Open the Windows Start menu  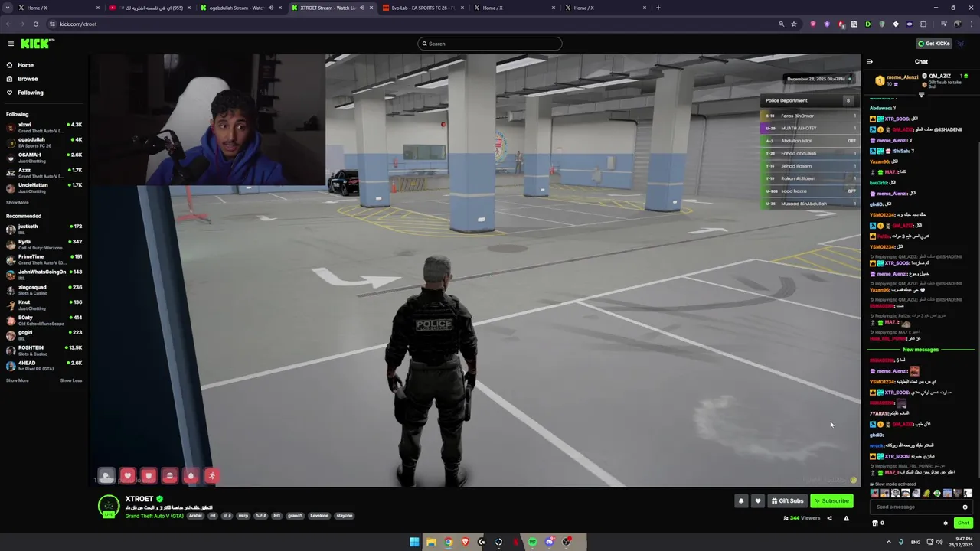[414, 542]
